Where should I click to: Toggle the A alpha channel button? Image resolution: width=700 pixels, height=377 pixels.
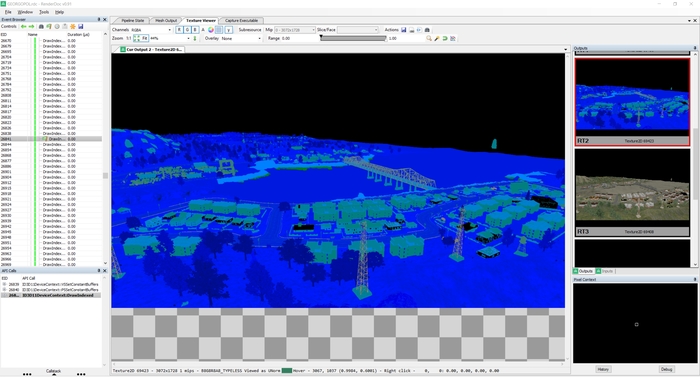pyautogui.click(x=203, y=30)
